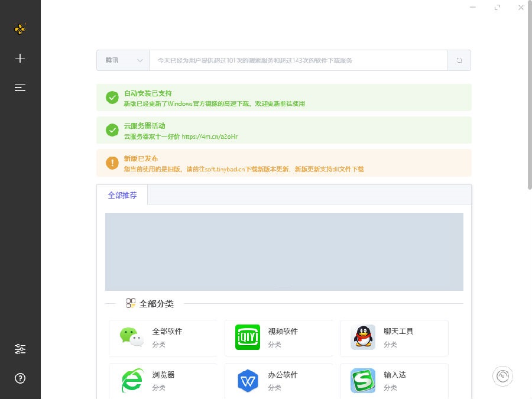The image size is (532, 399).
Task: Click the refresh icon beside the search bar
Action: [x=459, y=60]
